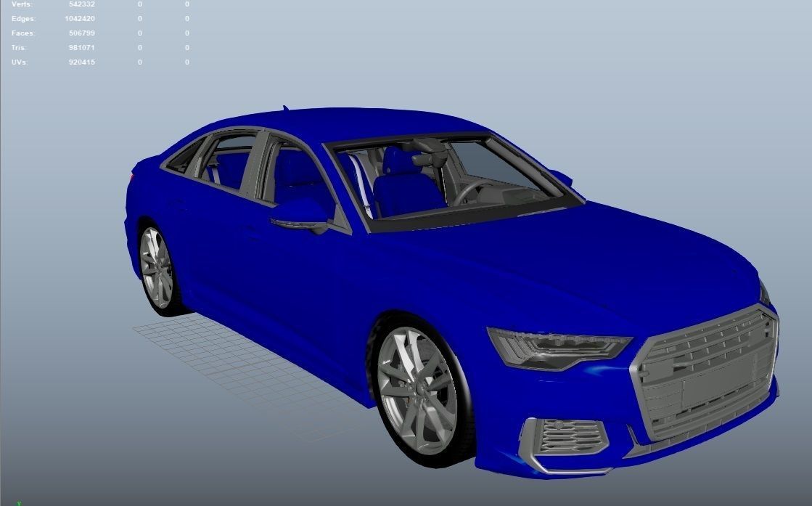
Task: Click the Edges label in the HUD
Action: tap(24, 19)
